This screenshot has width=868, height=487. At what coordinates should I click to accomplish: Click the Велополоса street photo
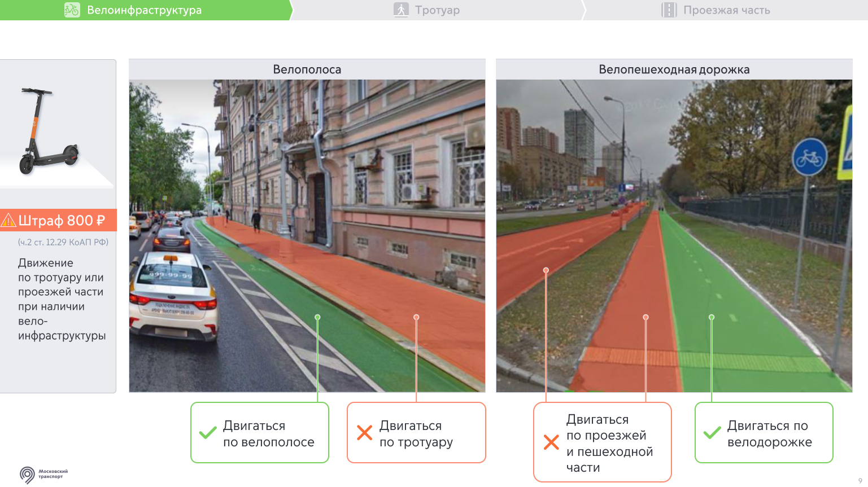pos(307,236)
